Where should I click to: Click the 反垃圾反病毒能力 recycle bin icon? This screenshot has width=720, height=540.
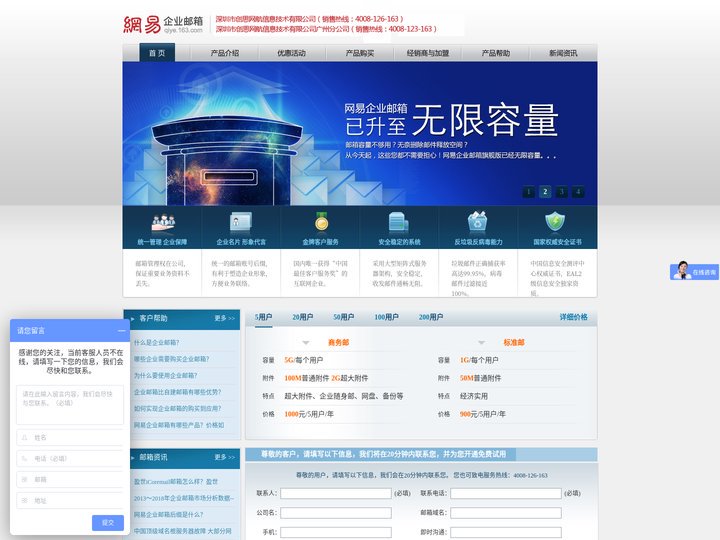pyautogui.click(x=478, y=222)
